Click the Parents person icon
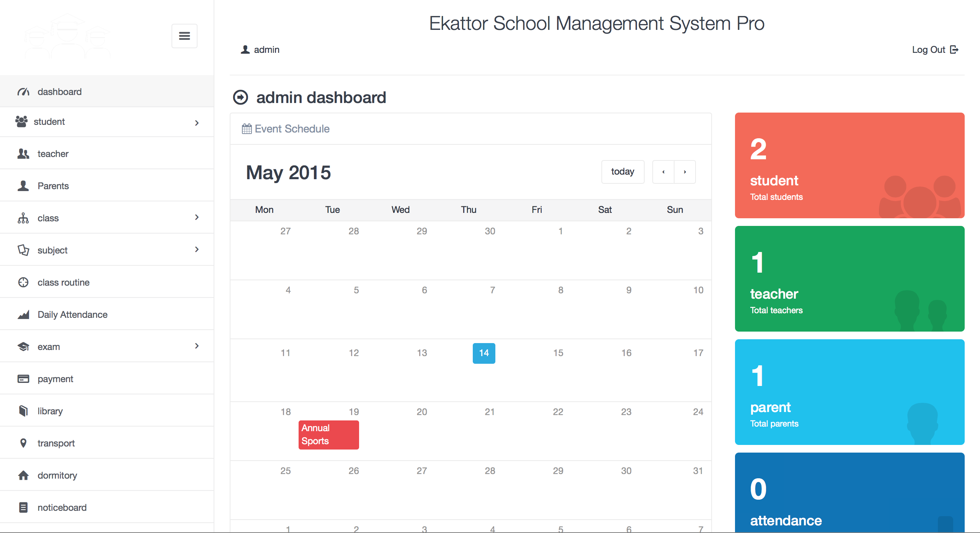Viewport: 980px width, 533px height. [23, 186]
